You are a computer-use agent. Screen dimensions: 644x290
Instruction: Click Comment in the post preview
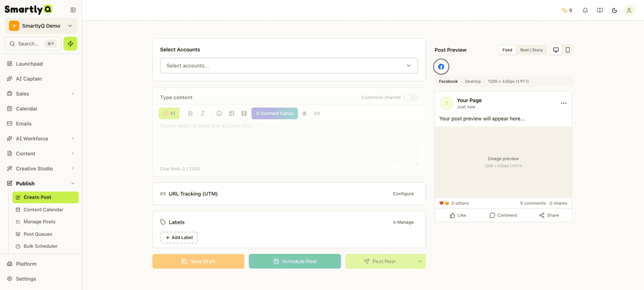pos(503,215)
